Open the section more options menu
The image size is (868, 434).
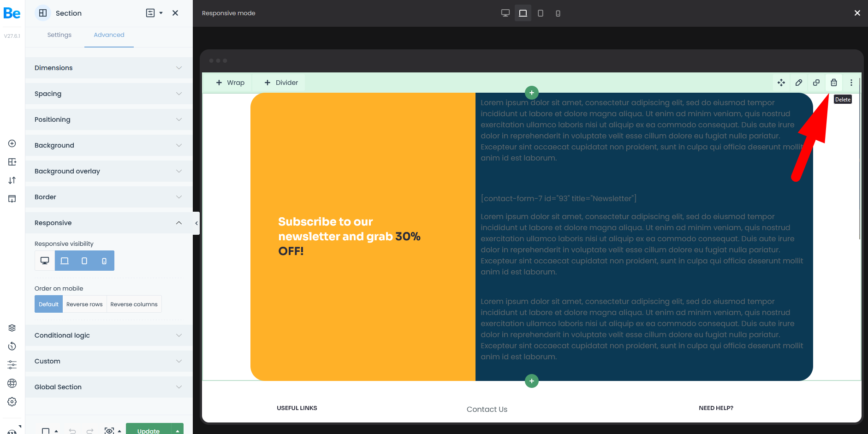click(x=851, y=83)
